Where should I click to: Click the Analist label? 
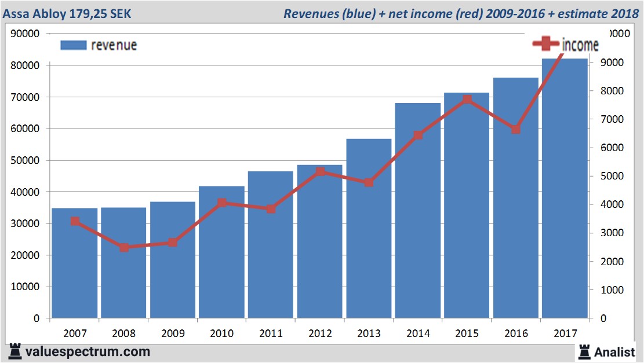coord(614,352)
